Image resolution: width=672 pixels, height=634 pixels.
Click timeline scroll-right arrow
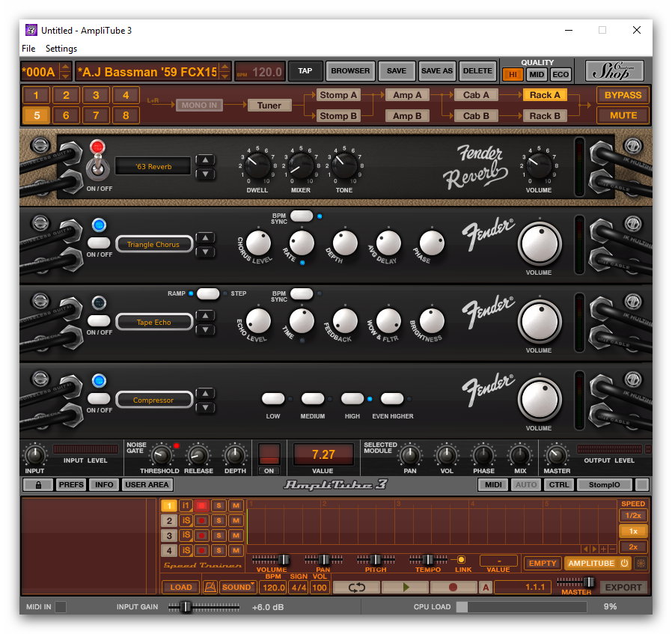point(594,549)
